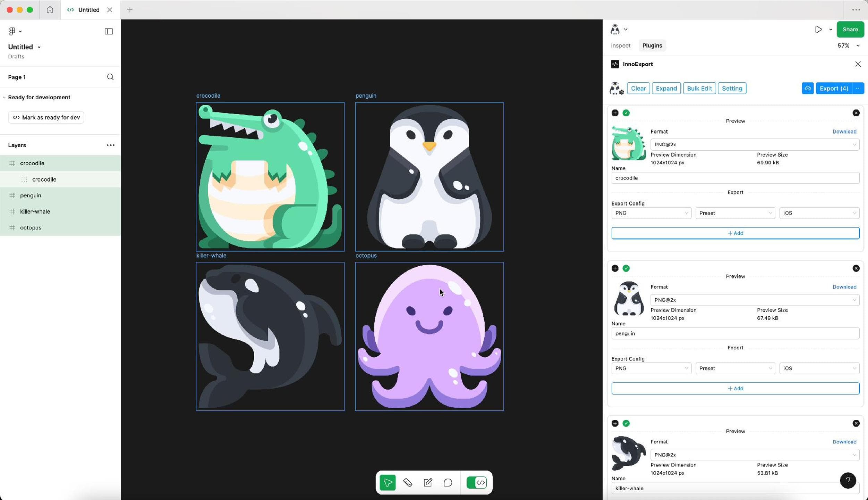Switch to the Plugins tab
Image resolution: width=868 pixels, height=500 pixels.
pyautogui.click(x=652, y=45)
